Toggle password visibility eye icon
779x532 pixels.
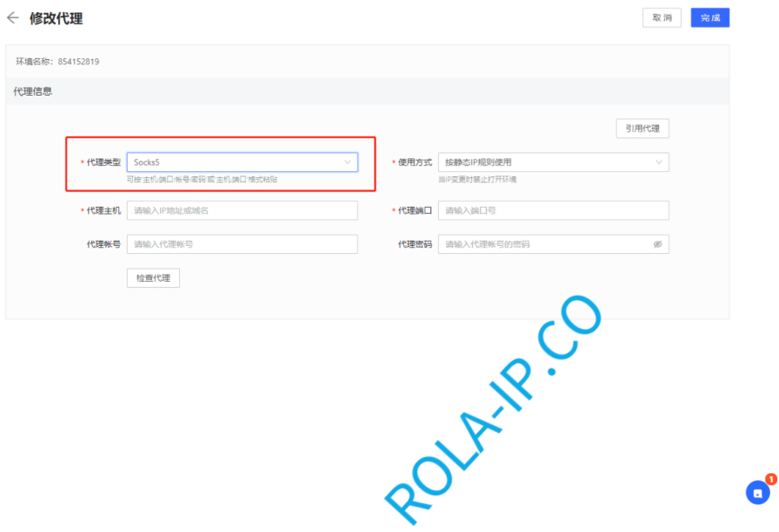pos(657,245)
